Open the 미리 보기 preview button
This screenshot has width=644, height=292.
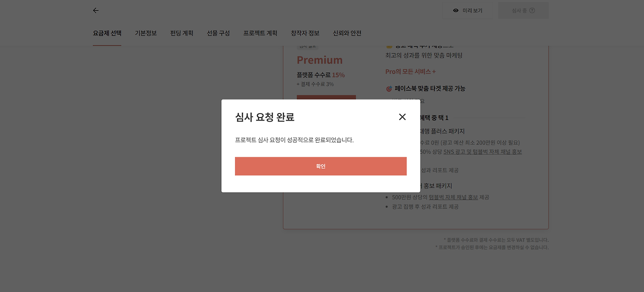(x=467, y=11)
